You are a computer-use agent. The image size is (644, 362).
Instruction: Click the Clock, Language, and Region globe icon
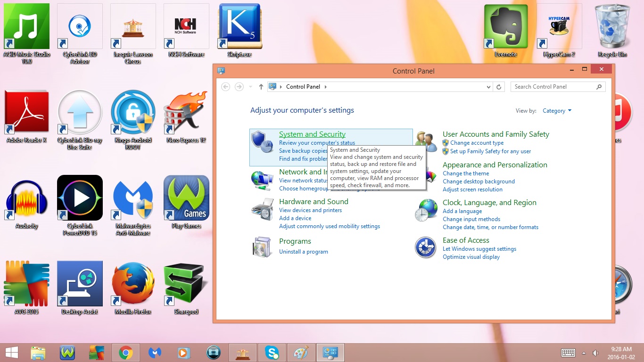tap(426, 210)
